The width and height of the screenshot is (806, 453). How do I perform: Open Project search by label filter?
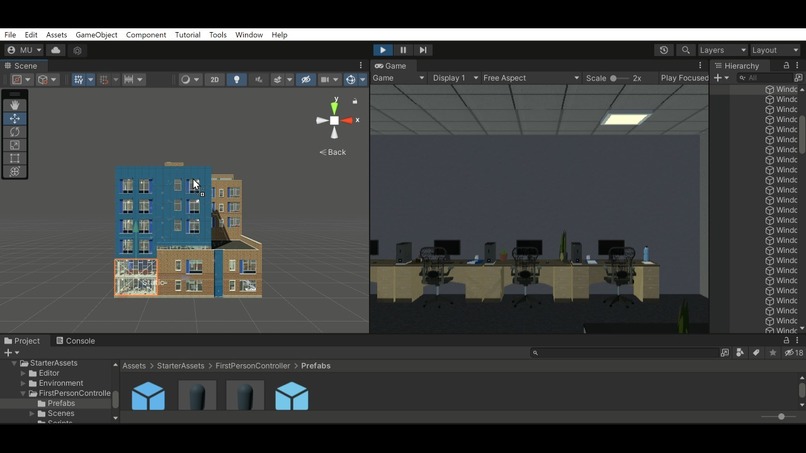[756, 352]
